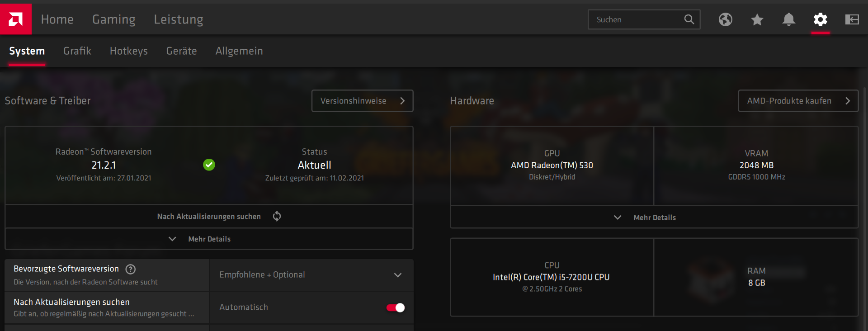Switch to Grafik sub-tab
The width and height of the screenshot is (868, 331).
[x=77, y=51]
